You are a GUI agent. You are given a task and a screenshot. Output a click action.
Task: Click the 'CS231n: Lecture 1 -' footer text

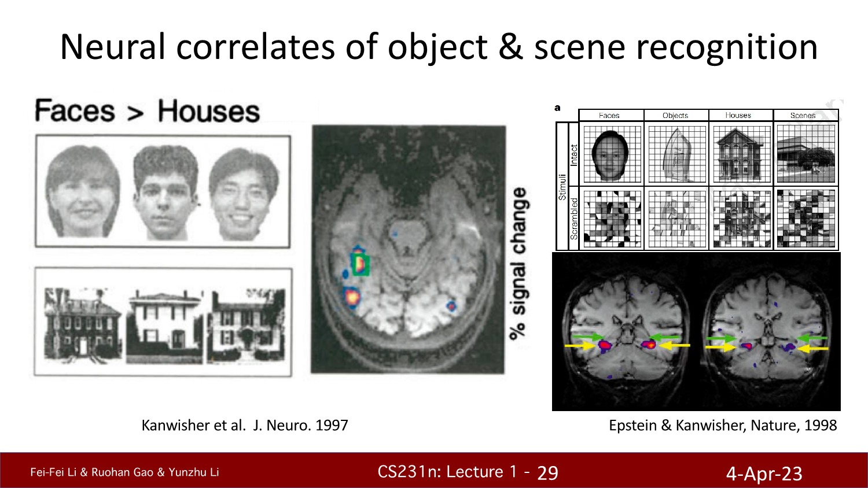click(454, 472)
